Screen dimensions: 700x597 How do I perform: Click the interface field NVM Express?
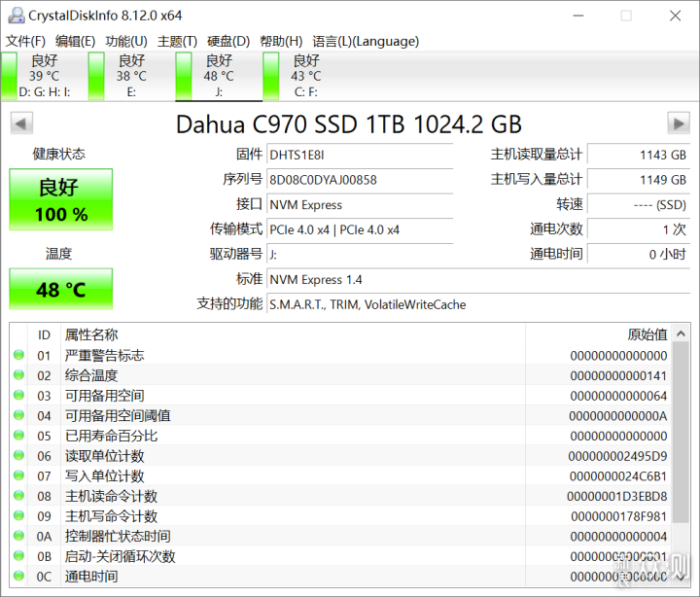[360, 205]
